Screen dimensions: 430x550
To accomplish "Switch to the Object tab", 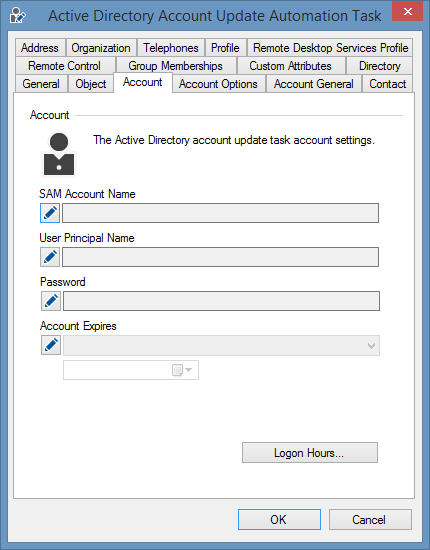I will 91,84.
